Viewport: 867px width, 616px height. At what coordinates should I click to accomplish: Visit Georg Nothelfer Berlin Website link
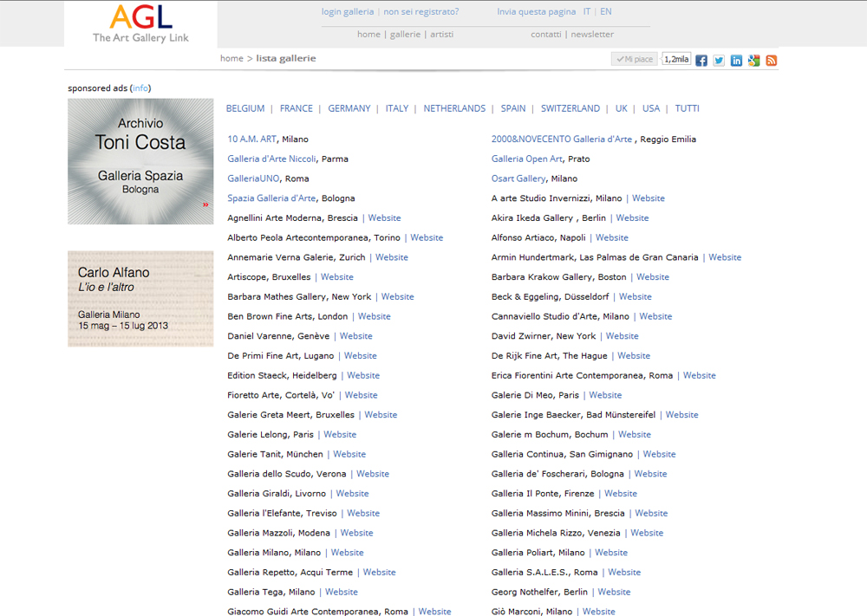tap(614, 593)
